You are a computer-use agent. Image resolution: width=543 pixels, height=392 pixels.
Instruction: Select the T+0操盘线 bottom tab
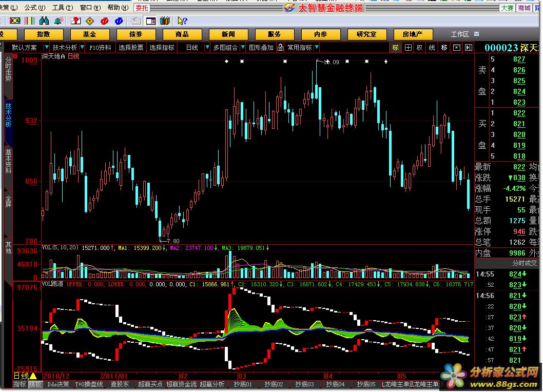[x=89, y=384]
